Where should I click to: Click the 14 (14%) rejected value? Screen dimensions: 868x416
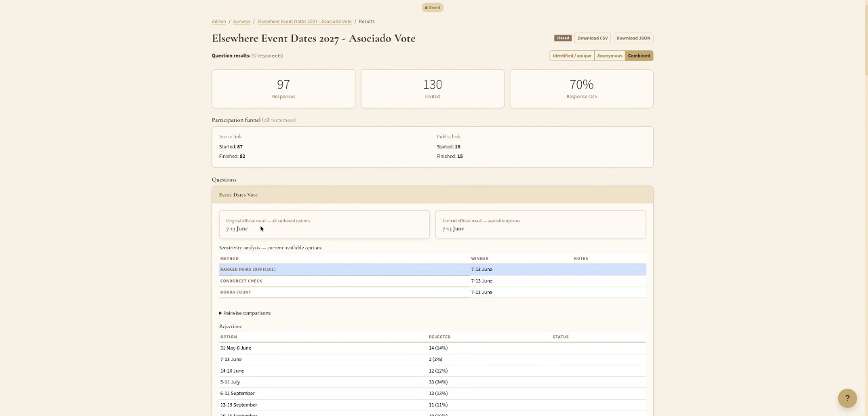click(438, 348)
